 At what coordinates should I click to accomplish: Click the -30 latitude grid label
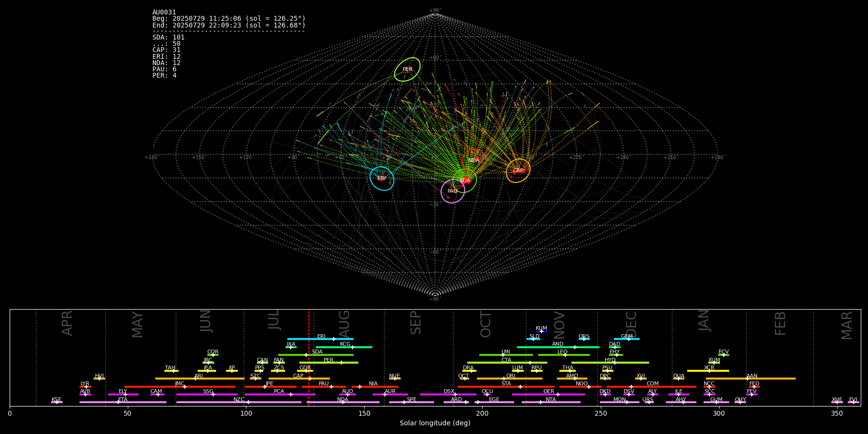pyautogui.click(x=434, y=205)
